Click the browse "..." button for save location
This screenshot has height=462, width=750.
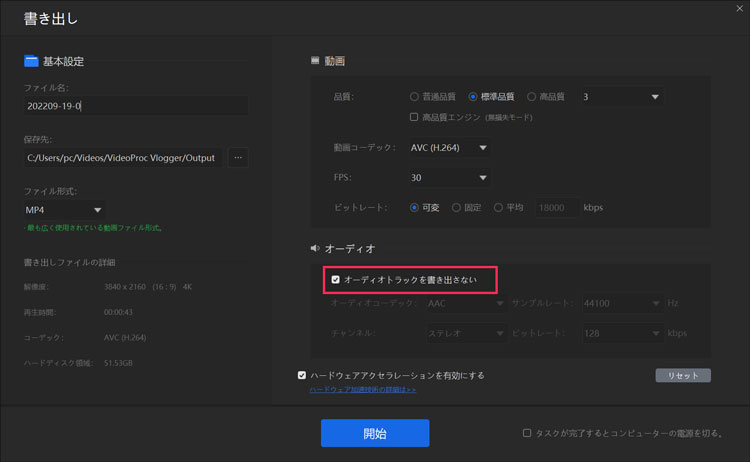(238, 157)
